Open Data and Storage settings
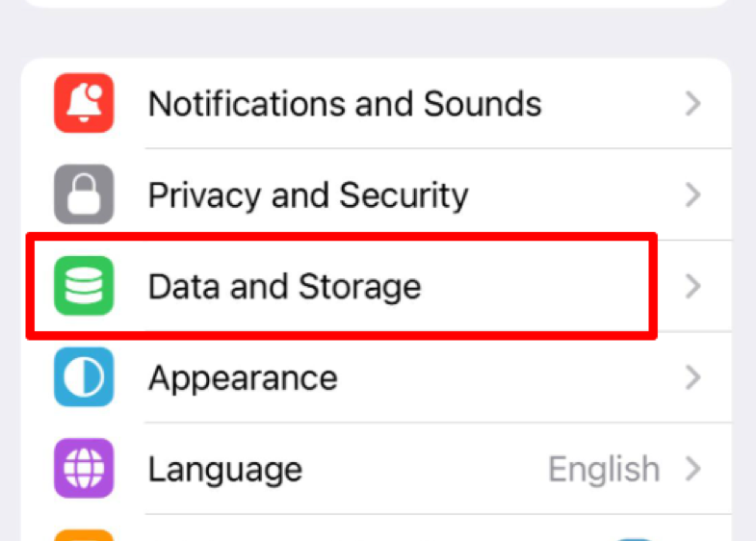Image resolution: width=756 pixels, height=541 pixels. click(376, 286)
